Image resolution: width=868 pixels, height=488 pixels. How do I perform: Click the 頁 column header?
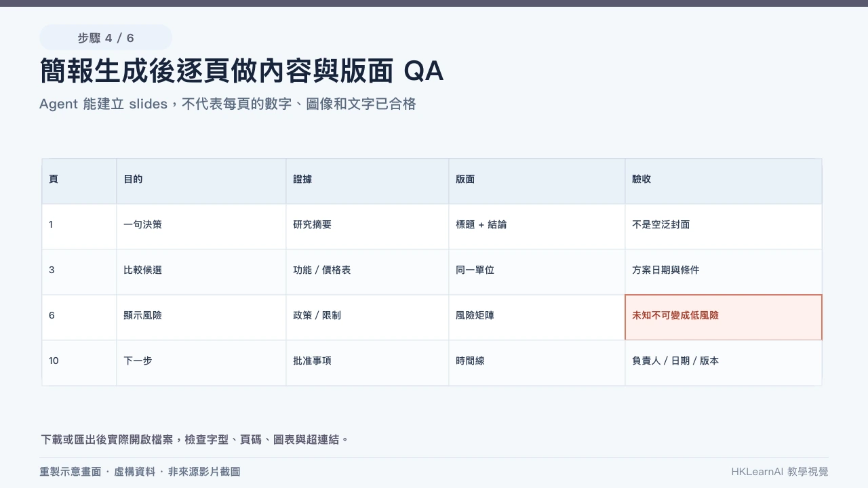(x=79, y=181)
